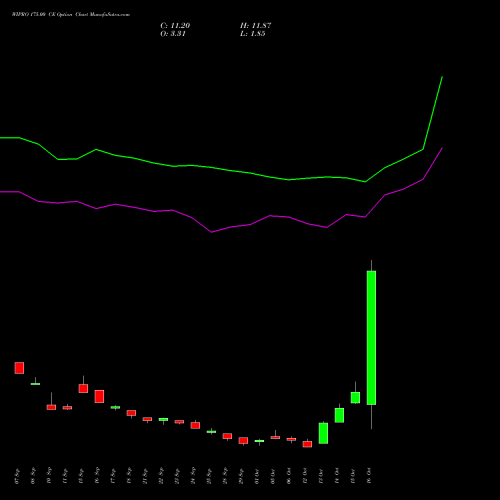Select the tallest green candlestick on 16 Oct
The image size is (500, 500).
coord(371,338)
